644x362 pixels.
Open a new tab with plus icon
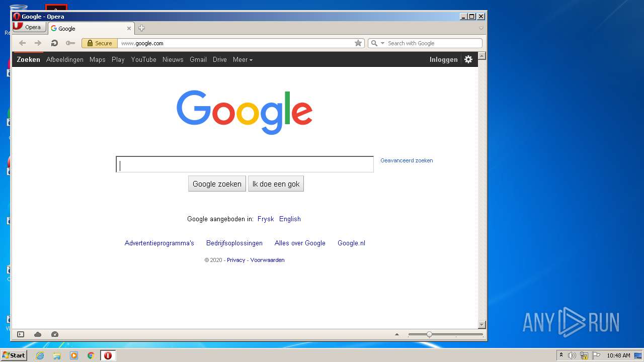[x=141, y=28]
